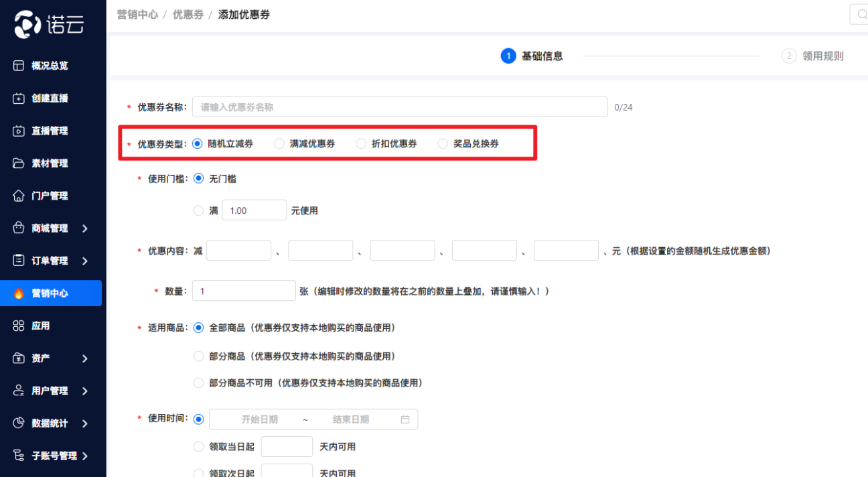The image size is (868, 477).
Task: Click the 优惠券名称 name input field
Action: [399, 107]
